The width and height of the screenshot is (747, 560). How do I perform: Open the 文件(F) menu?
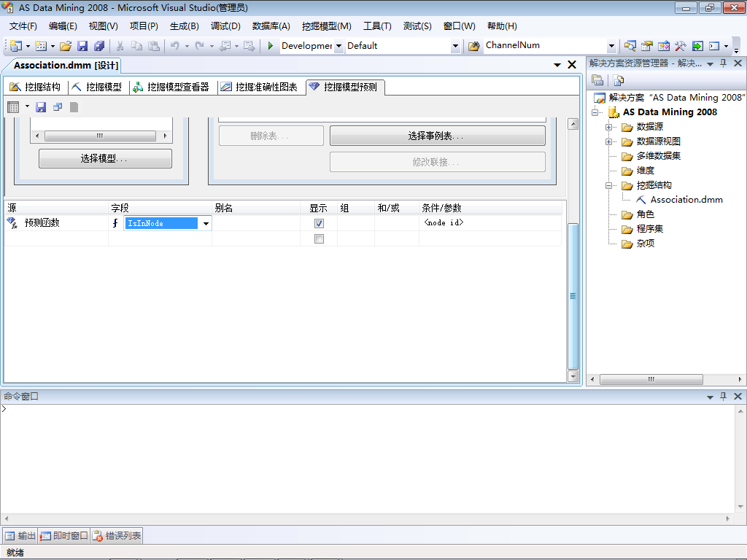coord(23,26)
